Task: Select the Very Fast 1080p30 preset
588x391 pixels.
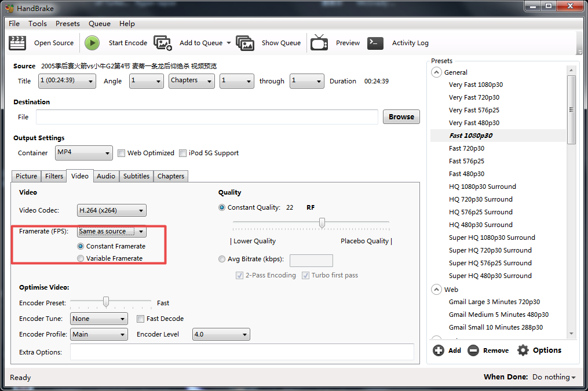Action: click(x=476, y=85)
